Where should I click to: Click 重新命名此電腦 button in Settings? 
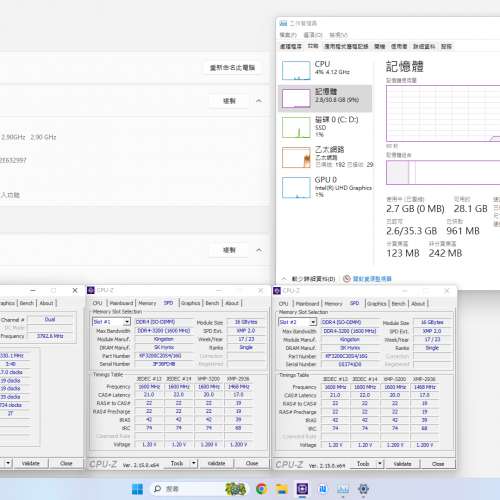pyautogui.click(x=232, y=68)
